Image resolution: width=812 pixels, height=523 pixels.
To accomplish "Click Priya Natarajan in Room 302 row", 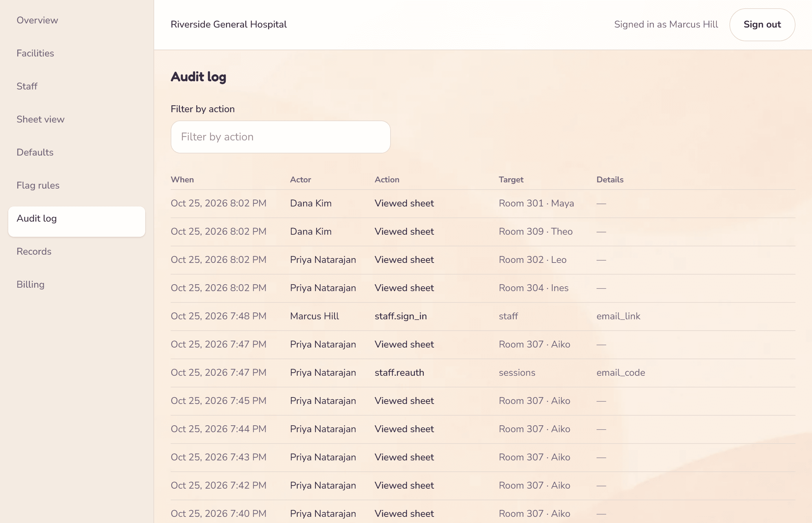I will (323, 260).
